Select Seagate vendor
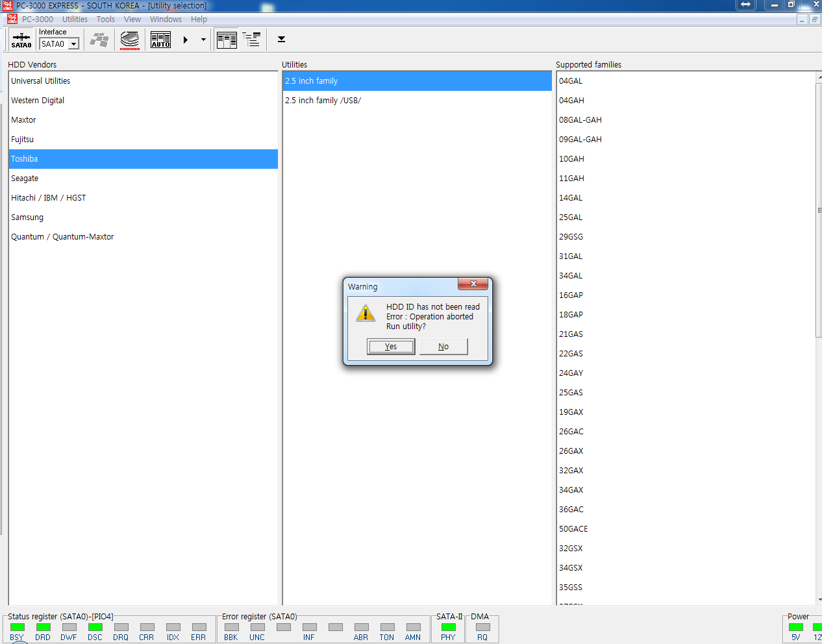Viewport: 822px width, 644px height. click(x=143, y=179)
